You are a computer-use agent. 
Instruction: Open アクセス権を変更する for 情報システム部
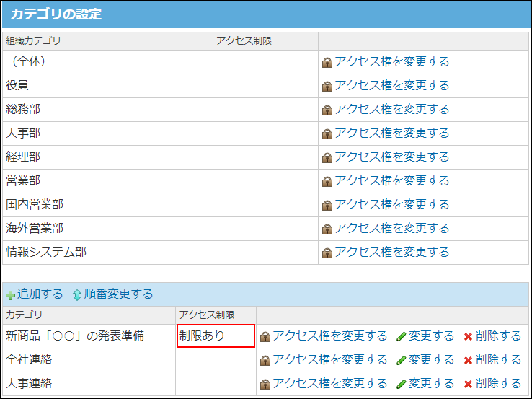(x=392, y=252)
